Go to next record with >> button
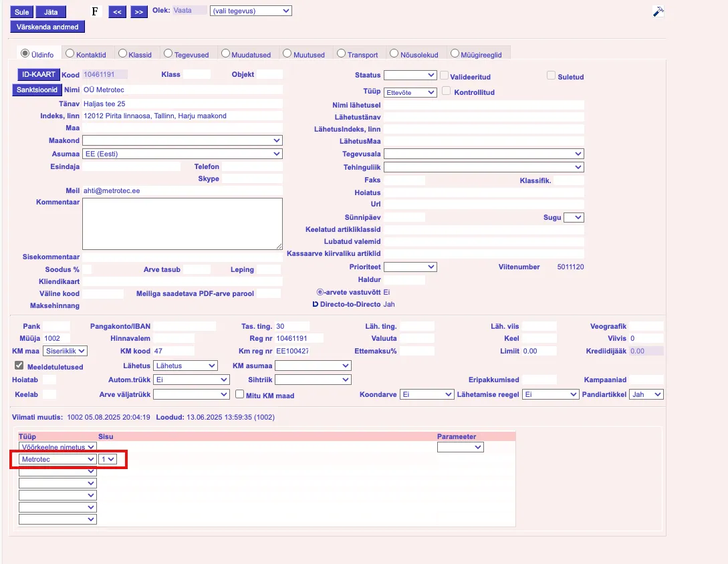This screenshot has width=728, height=564. click(138, 12)
